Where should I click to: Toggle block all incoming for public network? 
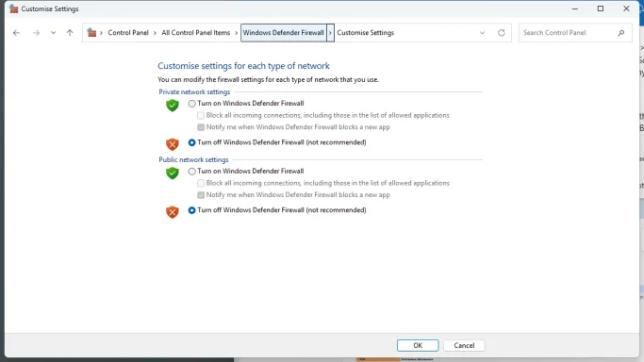[x=201, y=184]
